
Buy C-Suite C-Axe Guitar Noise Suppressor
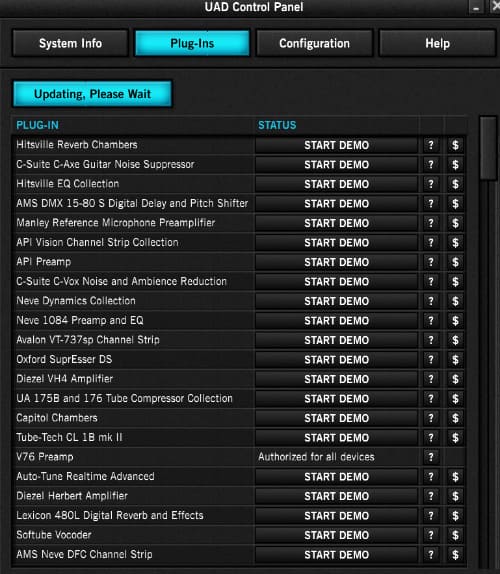[455, 165]
